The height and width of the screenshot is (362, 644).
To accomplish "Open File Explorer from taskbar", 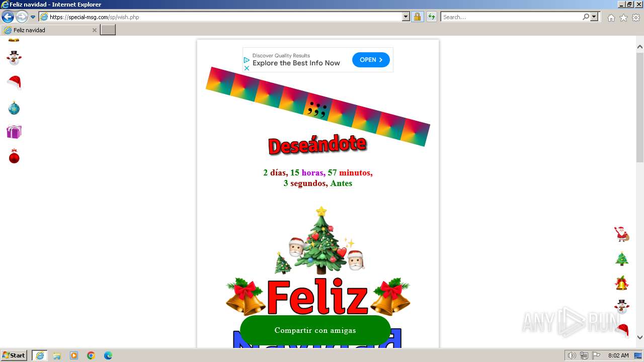I will [57, 355].
